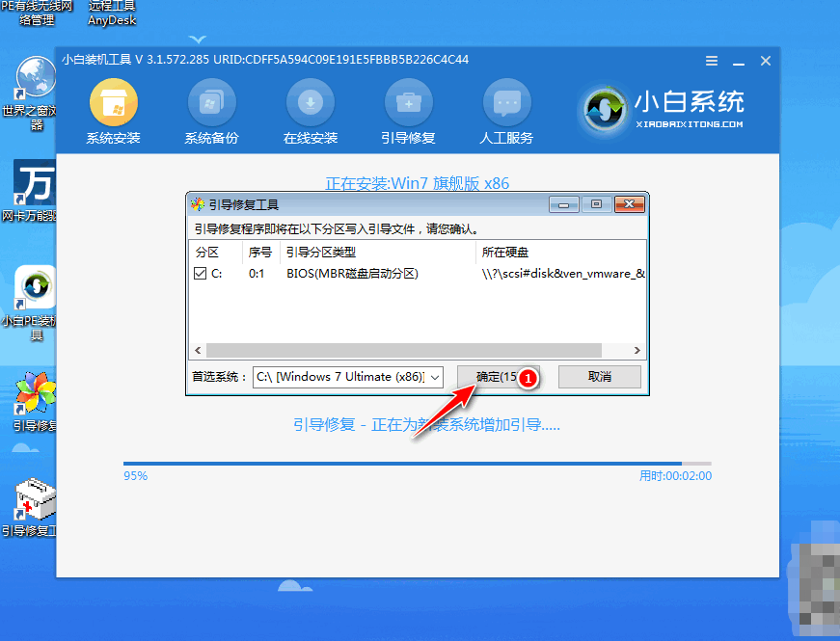840x641 pixels.
Task: Click the 95% progress label
Action: [x=136, y=476]
